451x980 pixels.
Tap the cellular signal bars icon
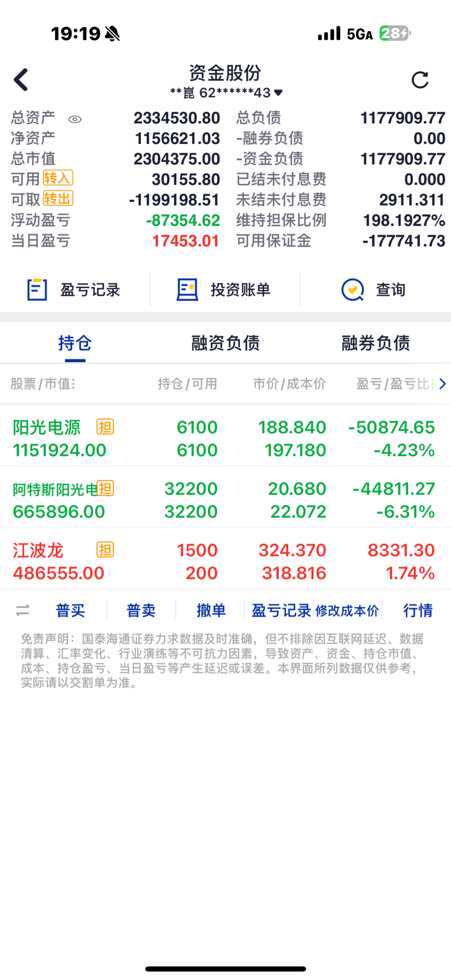(x=329, y=33)
